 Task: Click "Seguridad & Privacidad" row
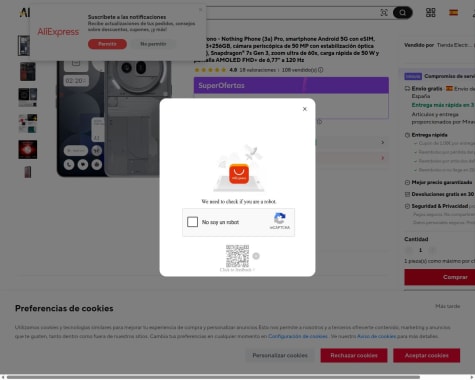coord(440,206)
